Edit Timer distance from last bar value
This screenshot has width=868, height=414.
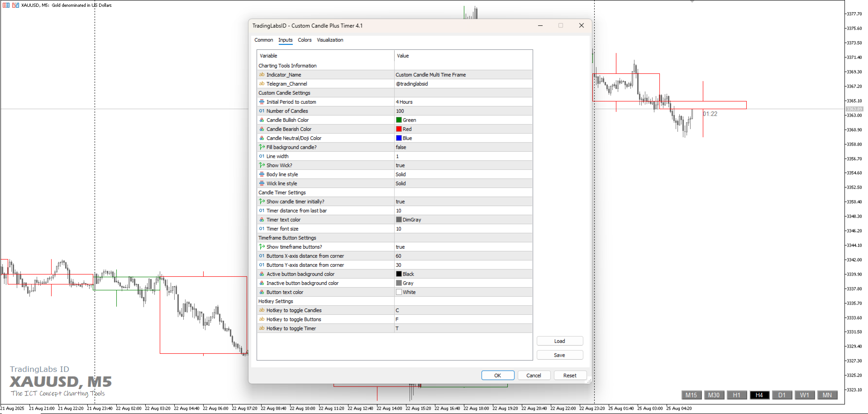[x=463, y=211]
